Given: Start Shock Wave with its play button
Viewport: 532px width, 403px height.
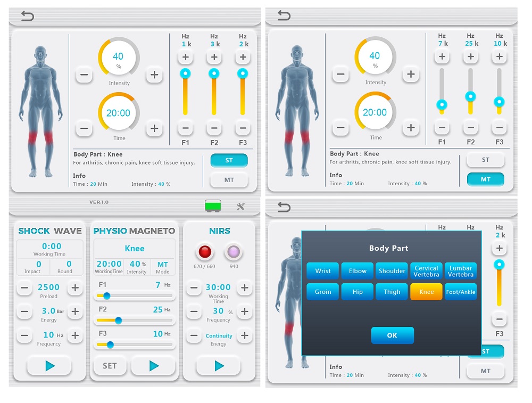Looking at the screenshot, I should tap(49, 366).
